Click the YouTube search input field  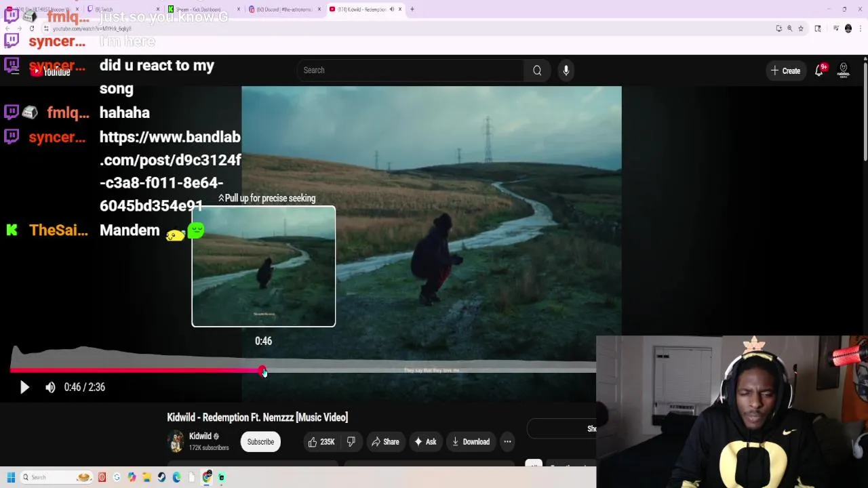point(410,70)
